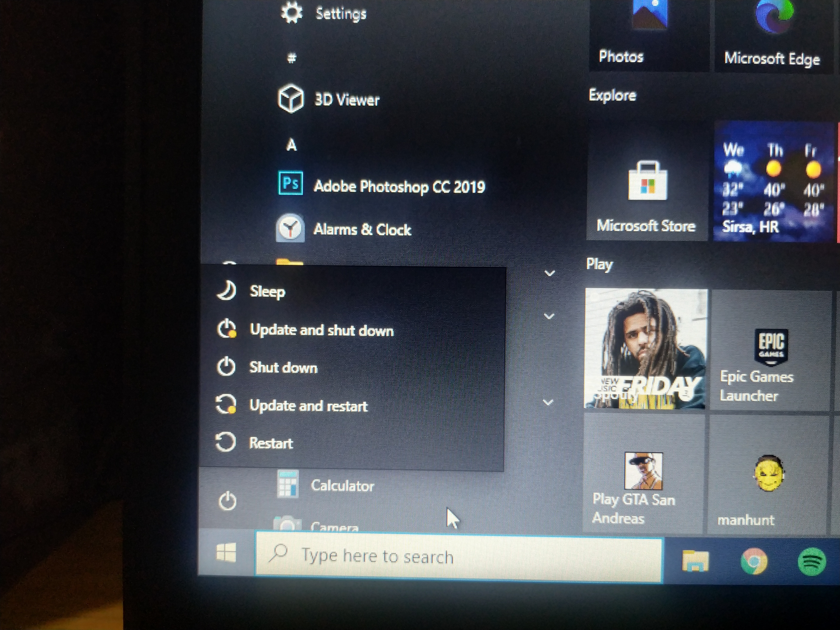
Task: Choose Sleep from the power menu
Action: click(x=267, y=292)
